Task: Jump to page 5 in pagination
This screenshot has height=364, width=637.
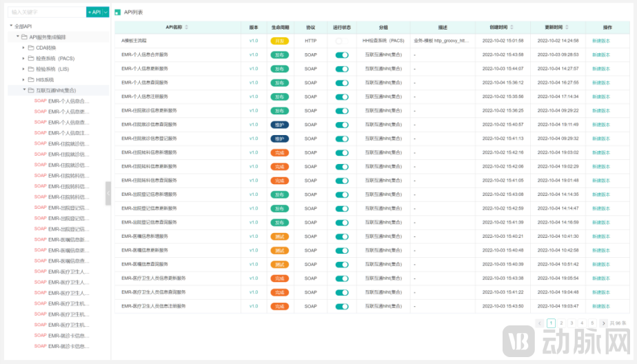Action: tap(592, 323)
